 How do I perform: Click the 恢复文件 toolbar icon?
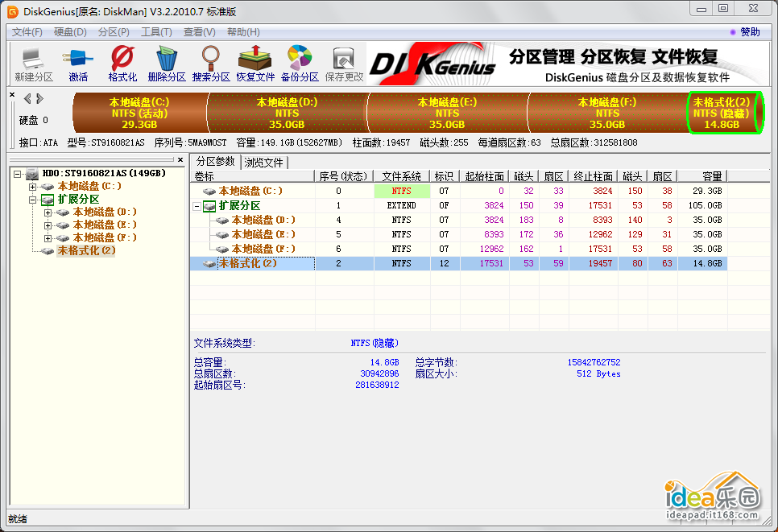pos(255,64)
